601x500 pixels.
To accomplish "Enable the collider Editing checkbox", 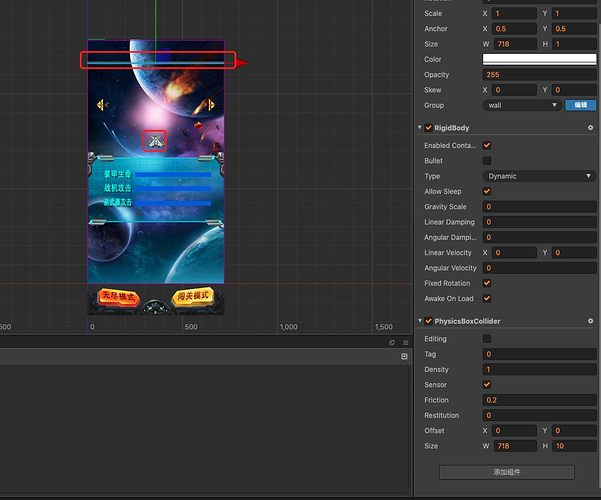I will click(x=487, y=339).
